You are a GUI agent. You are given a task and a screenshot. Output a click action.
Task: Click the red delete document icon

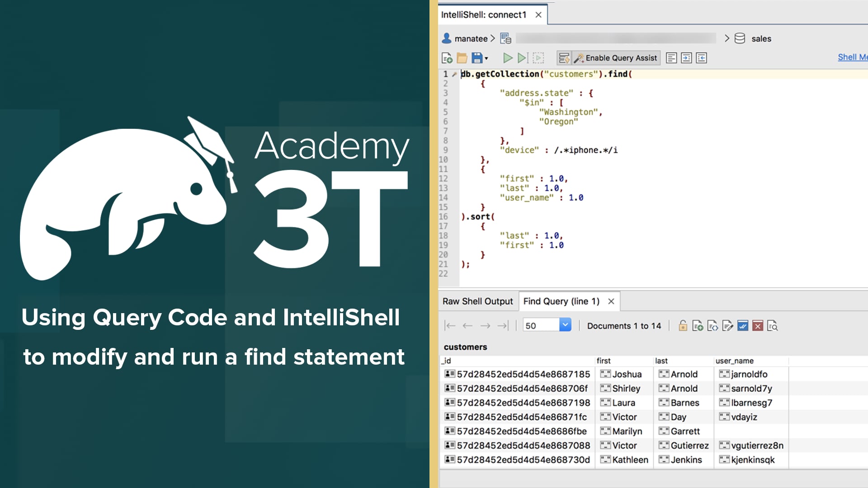pyautogui.click(x=758, y=326)
